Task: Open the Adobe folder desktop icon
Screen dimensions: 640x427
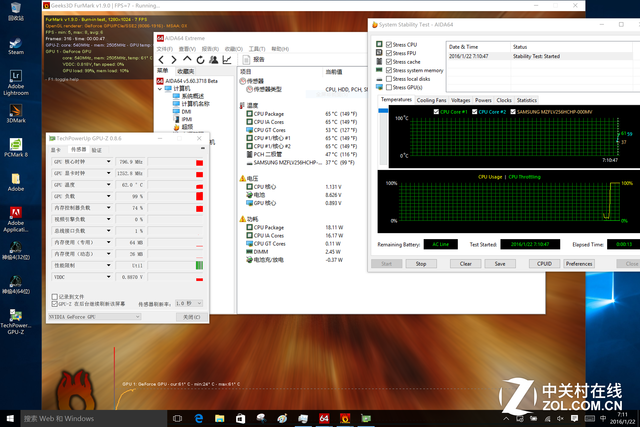Action: coord(16,182)
